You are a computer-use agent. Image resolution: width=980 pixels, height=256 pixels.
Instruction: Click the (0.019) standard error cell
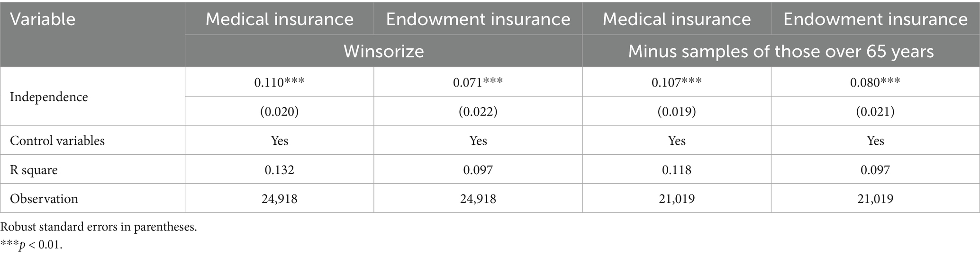tap(676, 112)
